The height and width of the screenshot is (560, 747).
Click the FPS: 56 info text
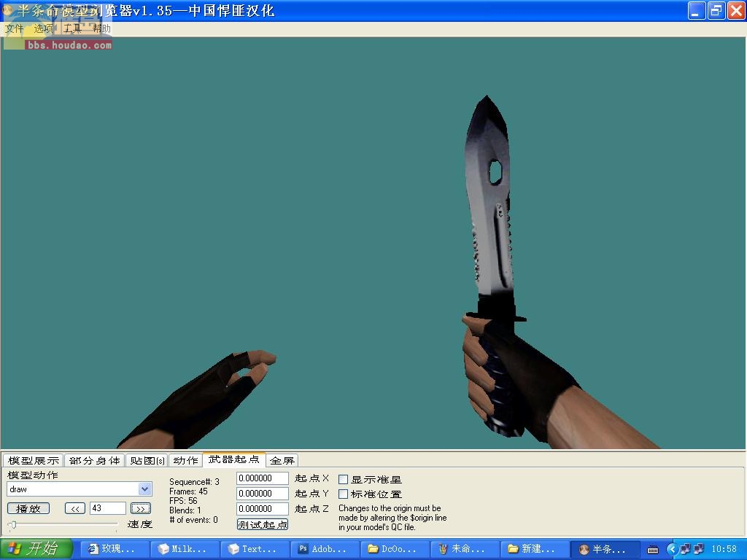pos(183,501)
